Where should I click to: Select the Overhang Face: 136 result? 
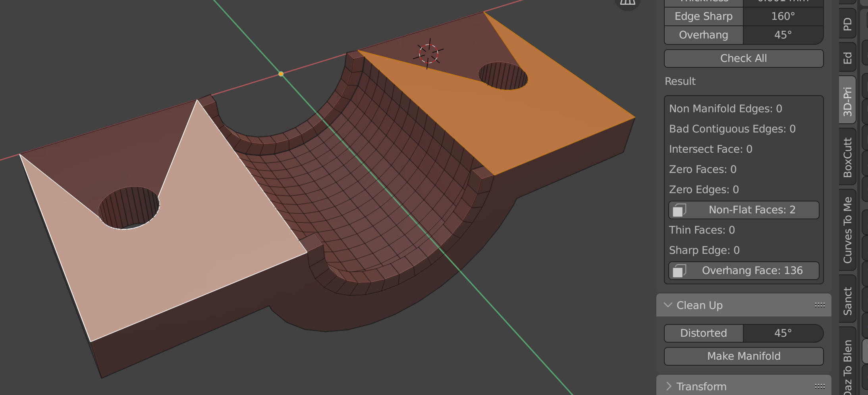click(x=743, y=270)
